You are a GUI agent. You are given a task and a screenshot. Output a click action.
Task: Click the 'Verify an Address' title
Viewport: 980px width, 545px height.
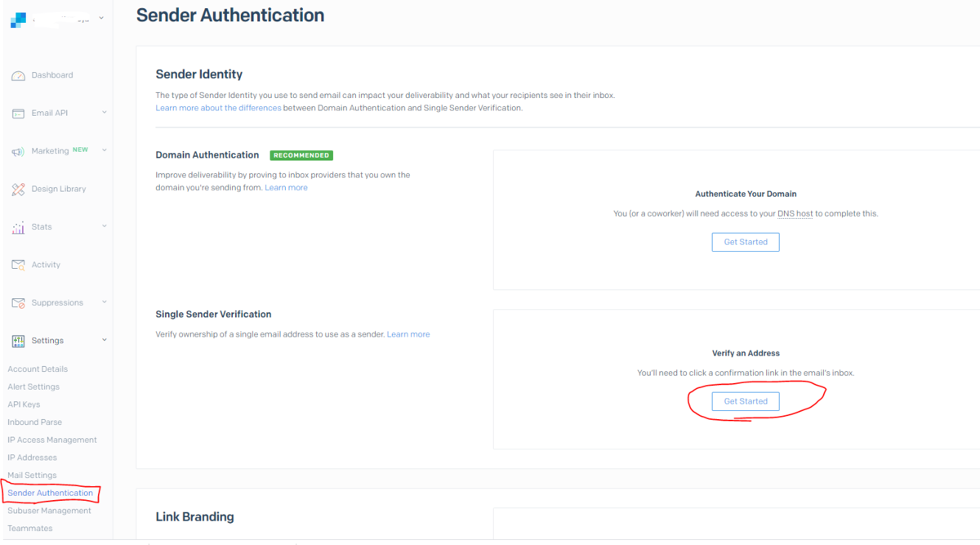(x=746, y=354)
